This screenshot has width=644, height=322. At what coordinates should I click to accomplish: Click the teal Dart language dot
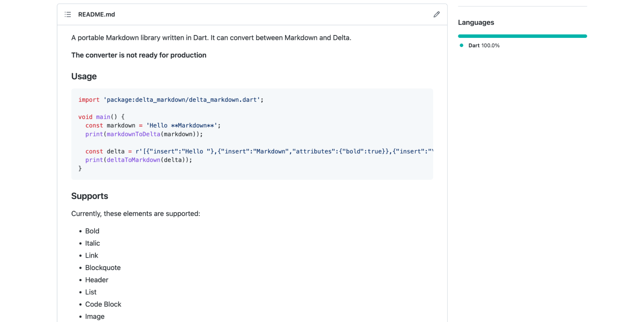pyautogui.click(x=462, y=45)
